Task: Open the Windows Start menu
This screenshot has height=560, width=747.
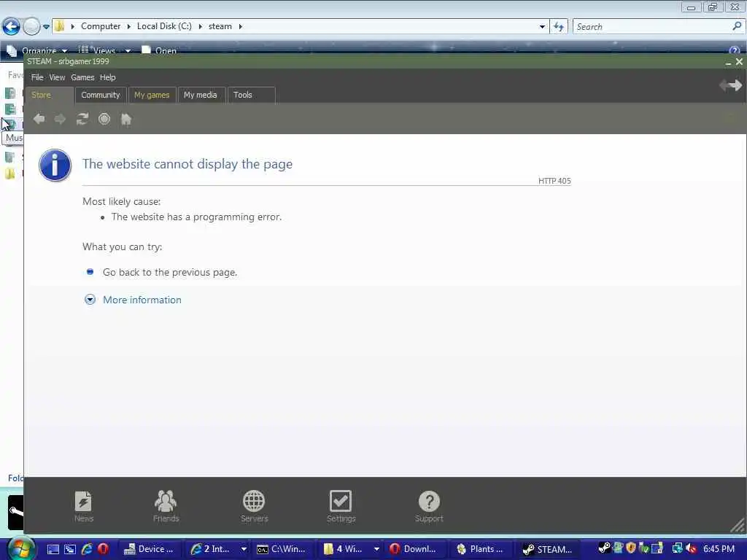Action: click(x=20, y=548)
